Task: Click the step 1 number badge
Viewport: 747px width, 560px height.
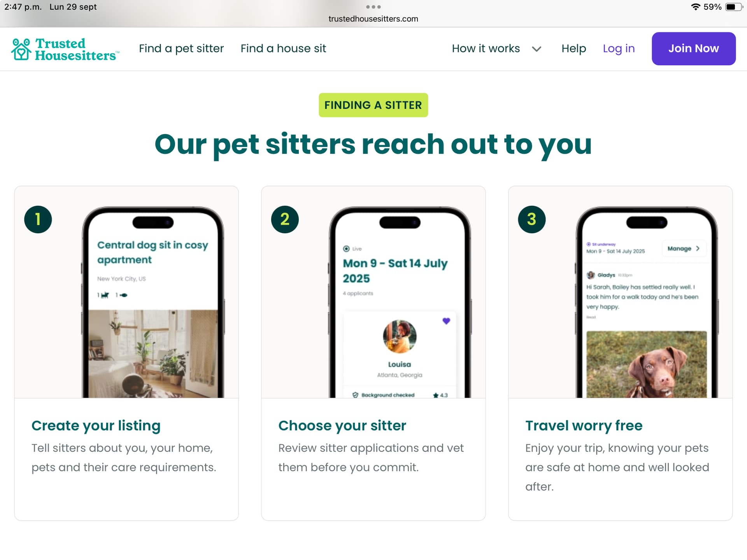Action: pyautogui.click(x=38, y=219)
